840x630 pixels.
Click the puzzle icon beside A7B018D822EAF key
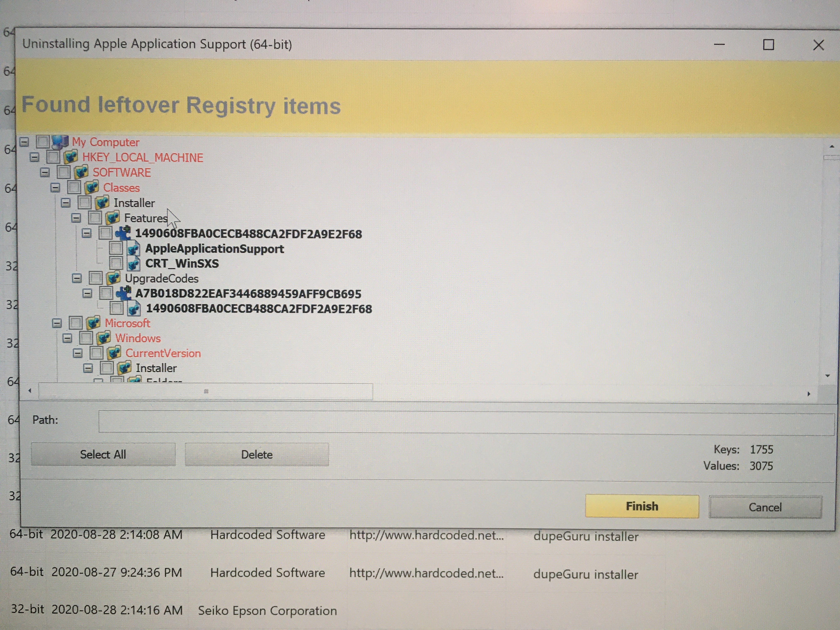click(x=123, y=294)
